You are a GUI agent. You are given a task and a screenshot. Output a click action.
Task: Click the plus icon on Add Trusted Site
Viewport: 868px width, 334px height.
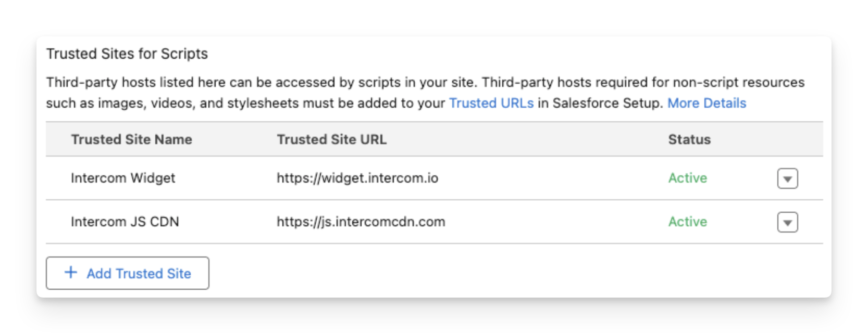[x=71, y=273]
